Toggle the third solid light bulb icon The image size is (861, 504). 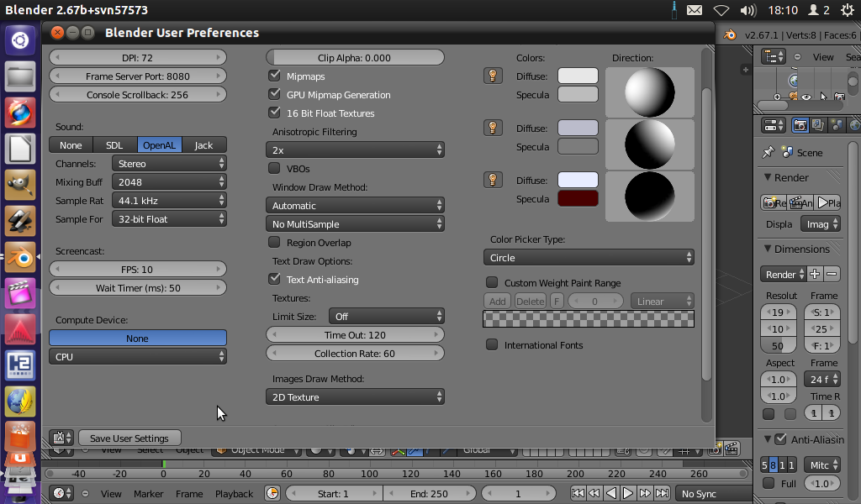(x=493, y=181)
